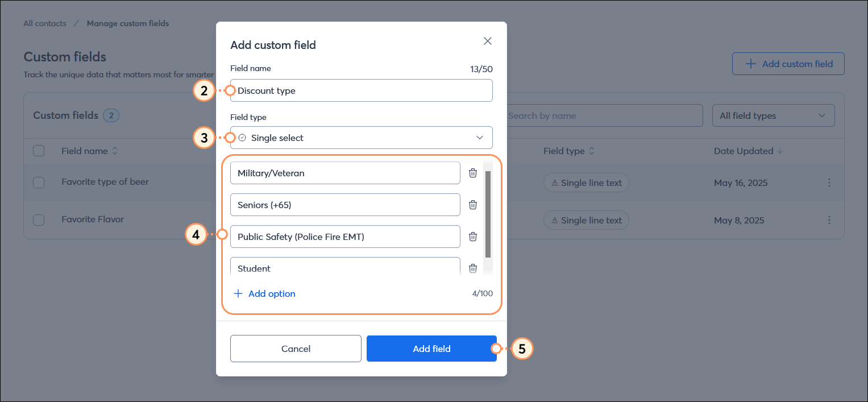Screen dimensions: 868x402
Task: Click inside the Discount type field name input
Action: (x=362, y=90)
